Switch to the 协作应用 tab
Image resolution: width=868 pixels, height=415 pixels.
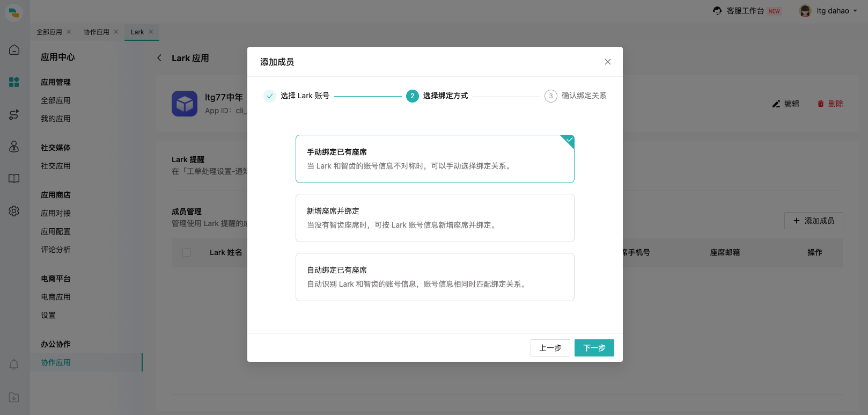tap(97, 32)
